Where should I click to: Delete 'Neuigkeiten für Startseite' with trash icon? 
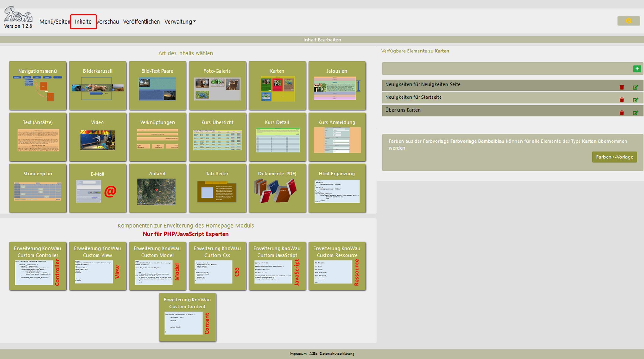point(622,100)
